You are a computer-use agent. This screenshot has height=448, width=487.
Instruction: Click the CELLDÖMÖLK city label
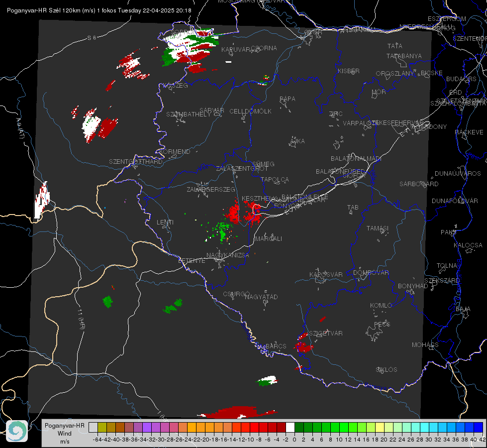[251, 112]
